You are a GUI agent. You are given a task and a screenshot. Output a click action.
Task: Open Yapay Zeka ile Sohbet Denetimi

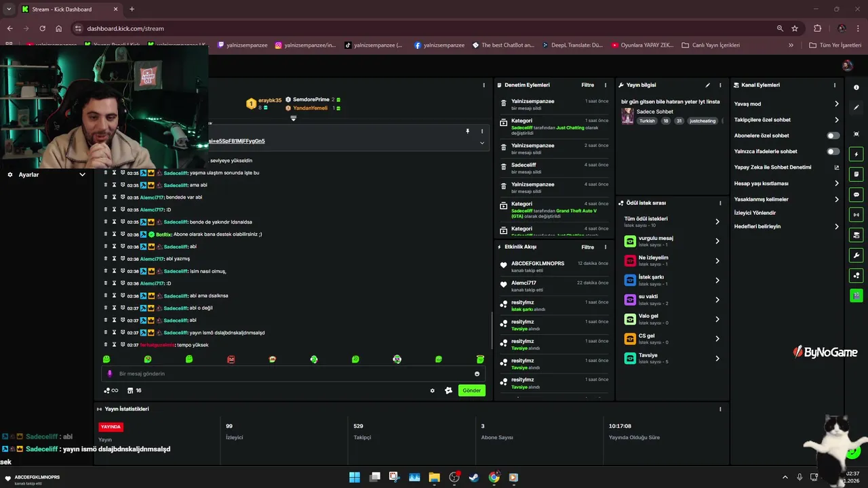(x=787, y=167)
